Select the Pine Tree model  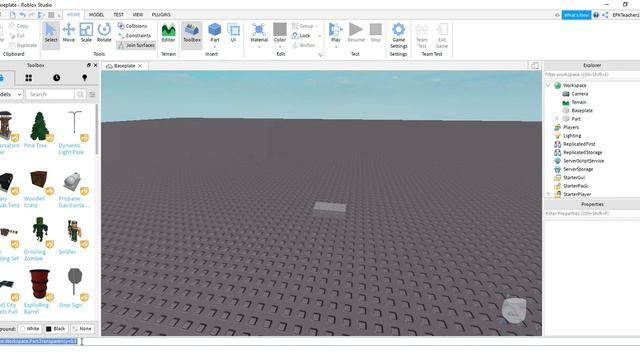click(40, 129)
